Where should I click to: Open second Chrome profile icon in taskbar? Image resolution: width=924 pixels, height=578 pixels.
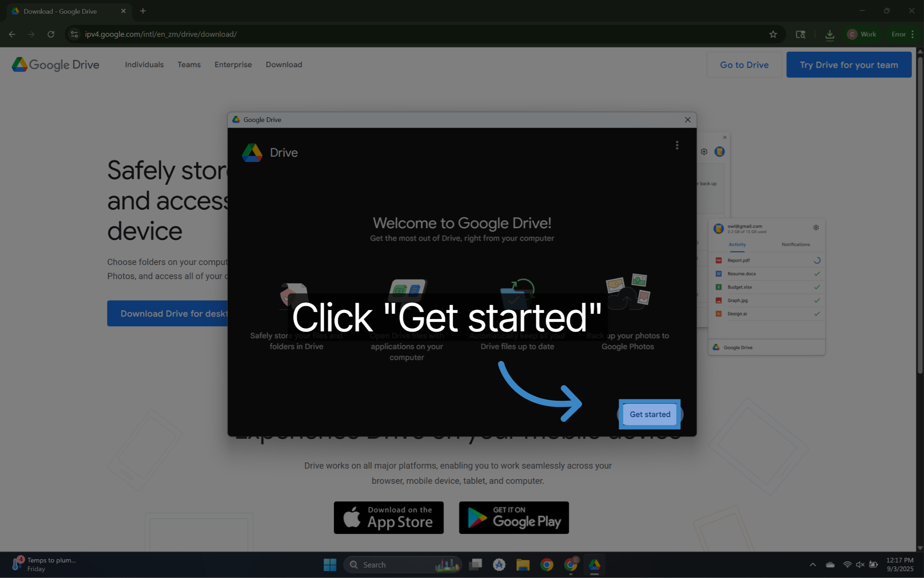570,565
